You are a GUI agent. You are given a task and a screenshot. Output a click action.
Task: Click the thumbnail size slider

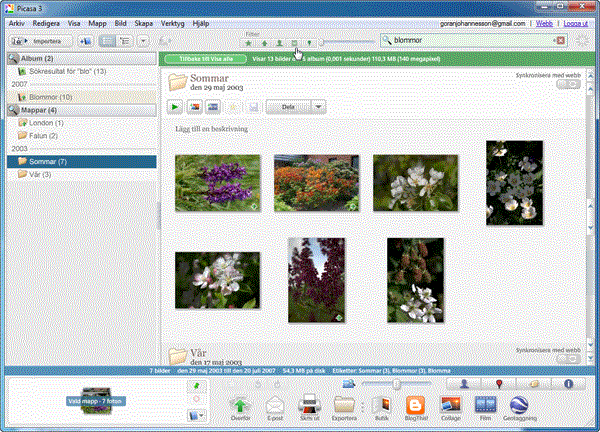click(397, 384)
